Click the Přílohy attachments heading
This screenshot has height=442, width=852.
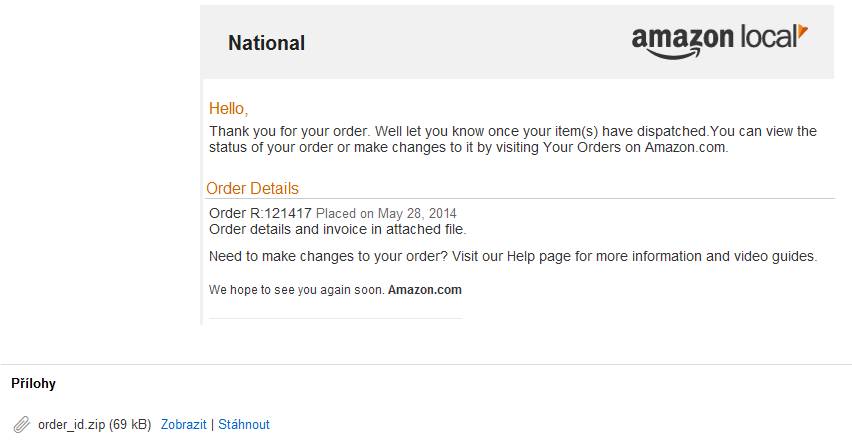click(x=34, y=384)
